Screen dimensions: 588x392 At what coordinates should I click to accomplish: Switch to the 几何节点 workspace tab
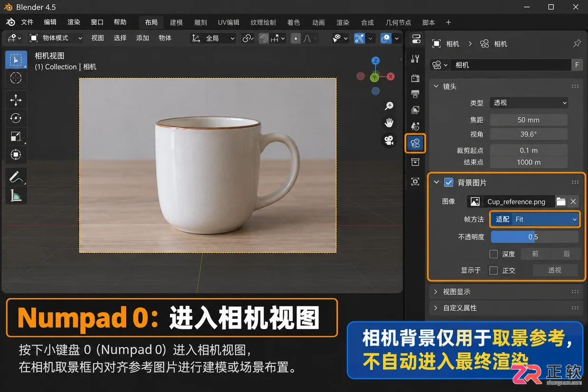pos(398,22)
